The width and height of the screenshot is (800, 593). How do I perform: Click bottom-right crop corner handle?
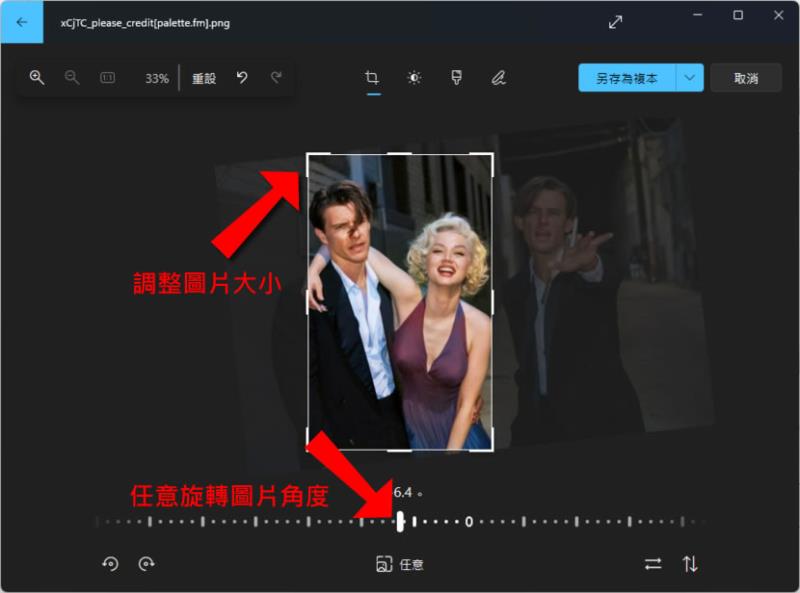point(492,450)
